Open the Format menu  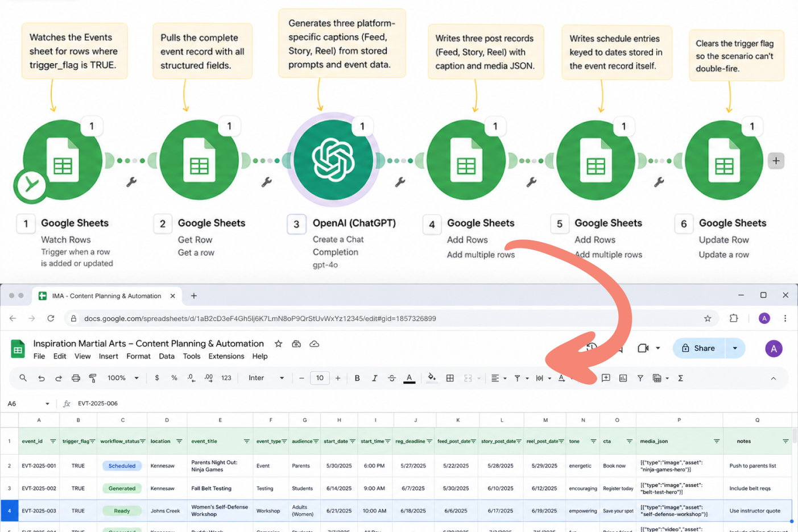coord(139,356)
